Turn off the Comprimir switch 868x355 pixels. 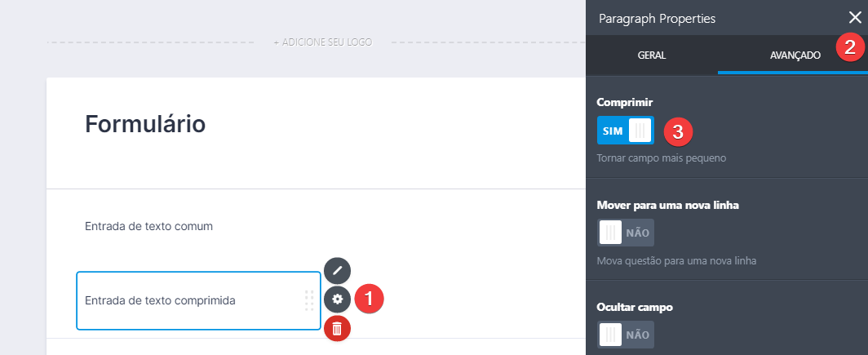pyautogui.click(x=626, y=131)
